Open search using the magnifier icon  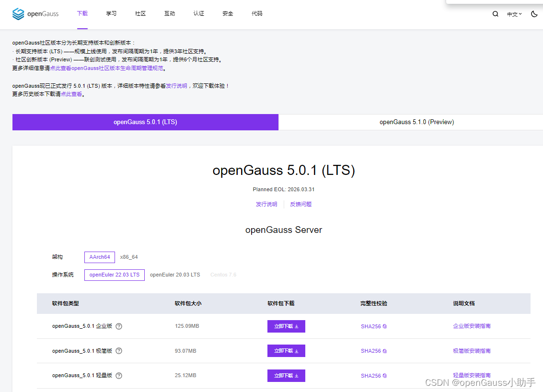pos(495,14)
